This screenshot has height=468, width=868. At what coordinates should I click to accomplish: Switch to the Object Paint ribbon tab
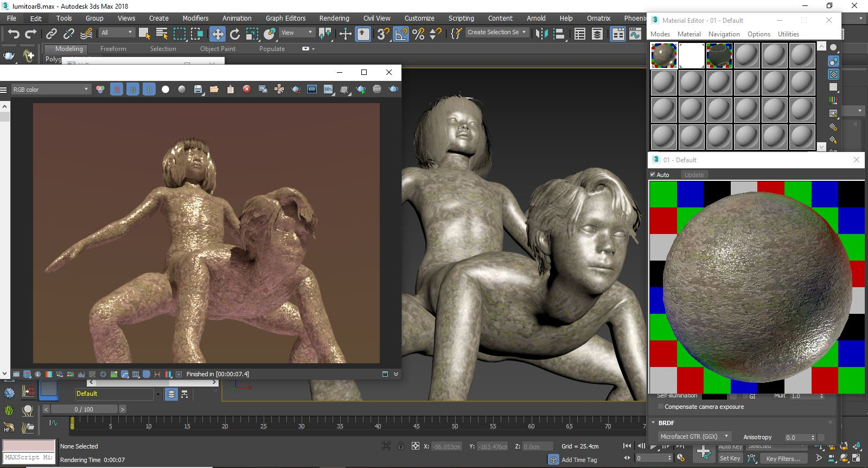218,49
